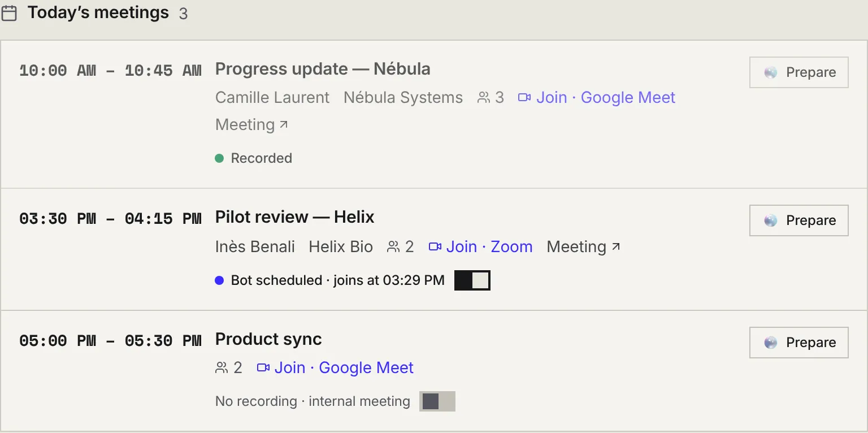This screenshot has height=433, width=868.
Task: Click attendee count 2 in Pilot review row
Action: (x=410, y=247)
